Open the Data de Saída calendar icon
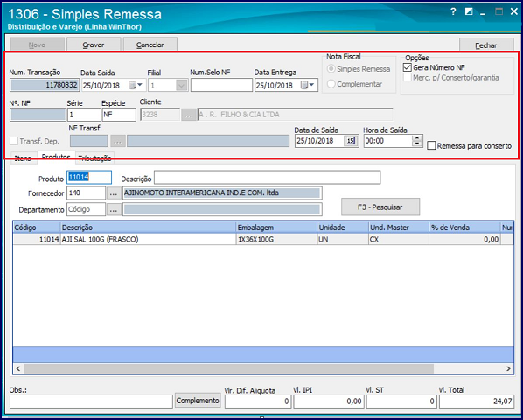This screenshot has width=523, height=420. click(351, 141)
